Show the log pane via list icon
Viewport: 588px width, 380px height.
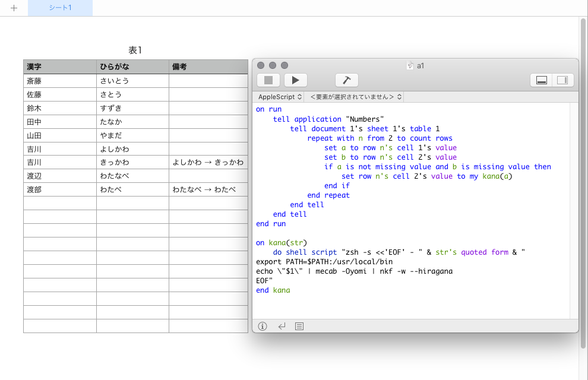pos(299,326)
